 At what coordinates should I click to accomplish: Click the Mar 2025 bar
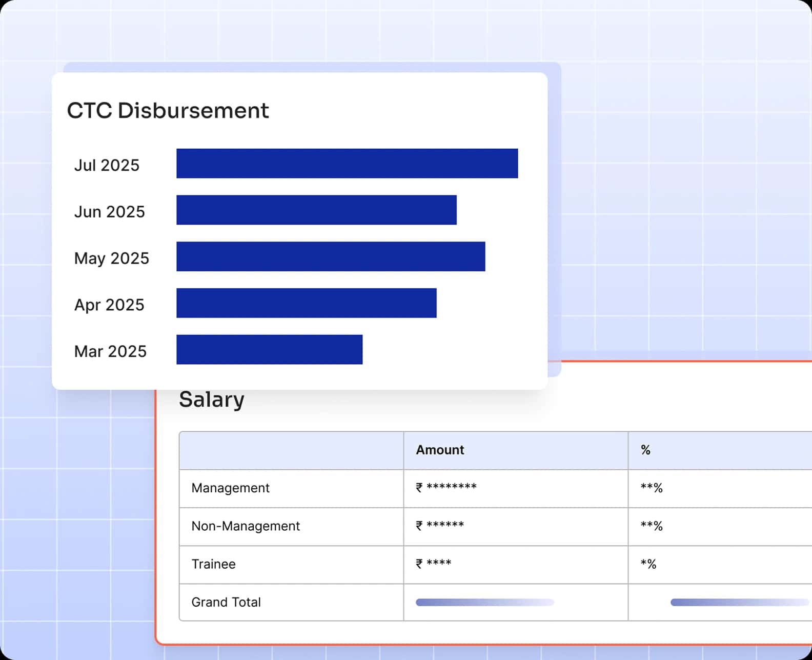tap(269, 350)
